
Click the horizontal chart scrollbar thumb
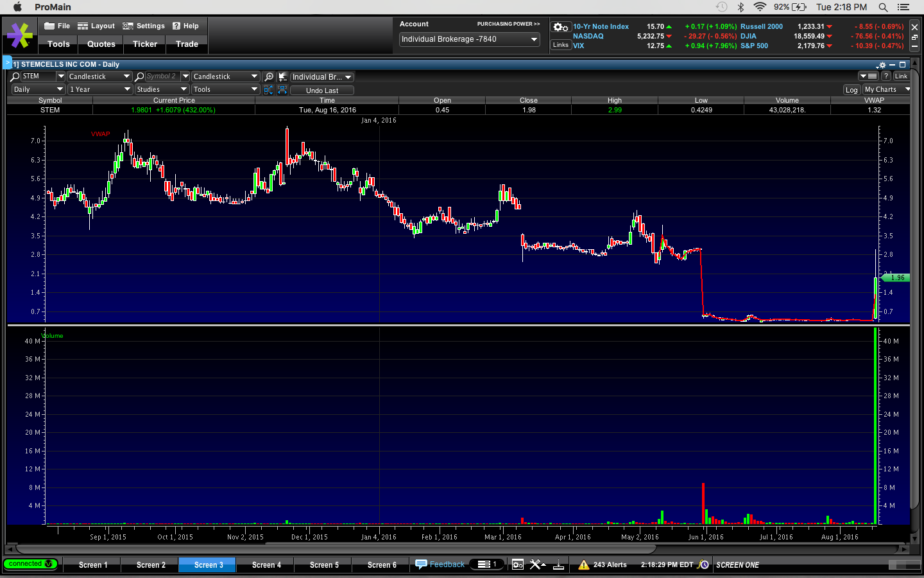(336, 549)
